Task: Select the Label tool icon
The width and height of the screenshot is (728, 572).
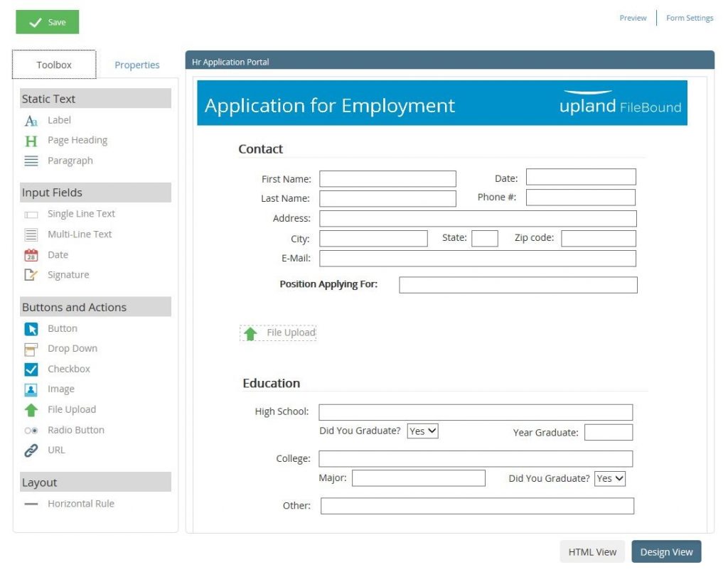Action: (x=31, y=121)
